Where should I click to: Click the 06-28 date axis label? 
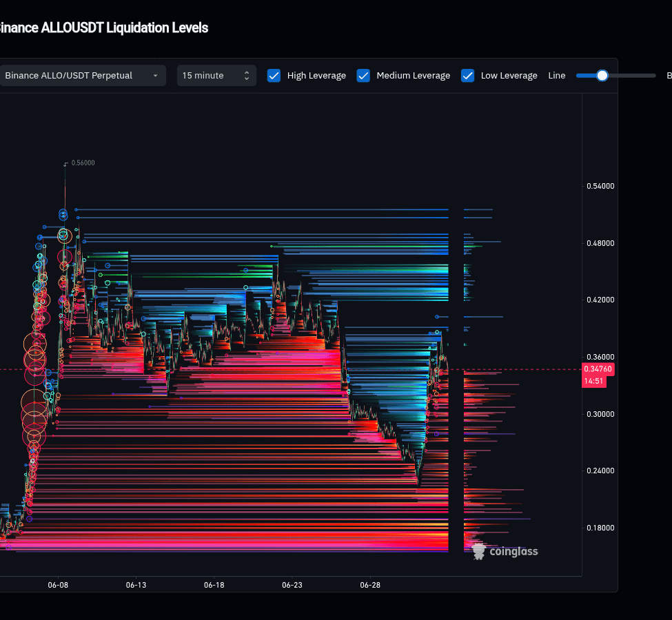370,585
